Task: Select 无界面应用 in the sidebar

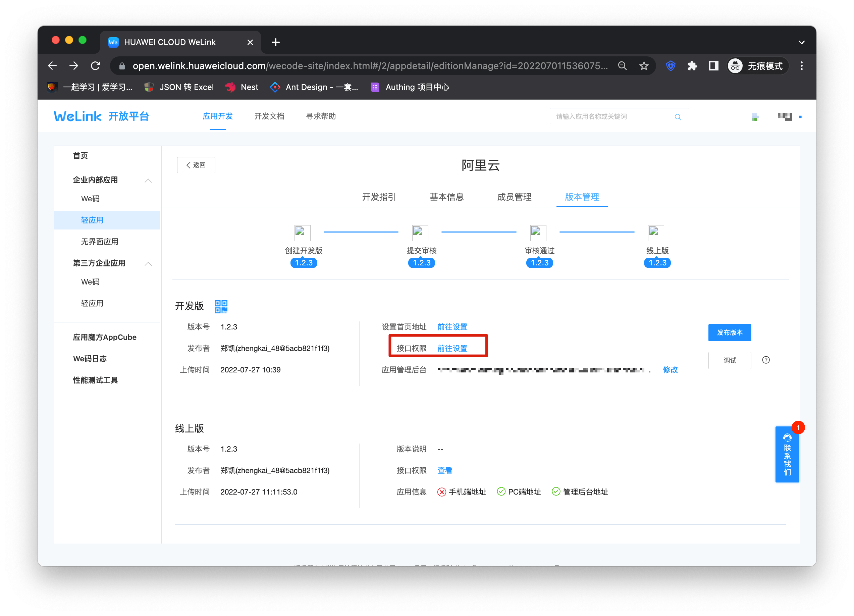Action: [x=99, y=242]
